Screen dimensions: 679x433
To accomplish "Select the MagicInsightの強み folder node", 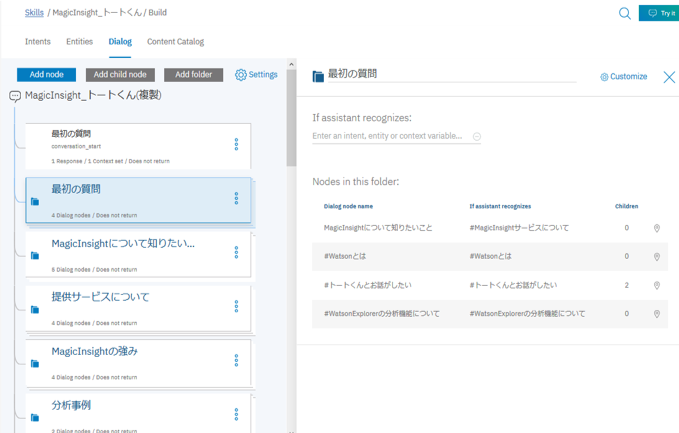I will [x=138, y=362].
